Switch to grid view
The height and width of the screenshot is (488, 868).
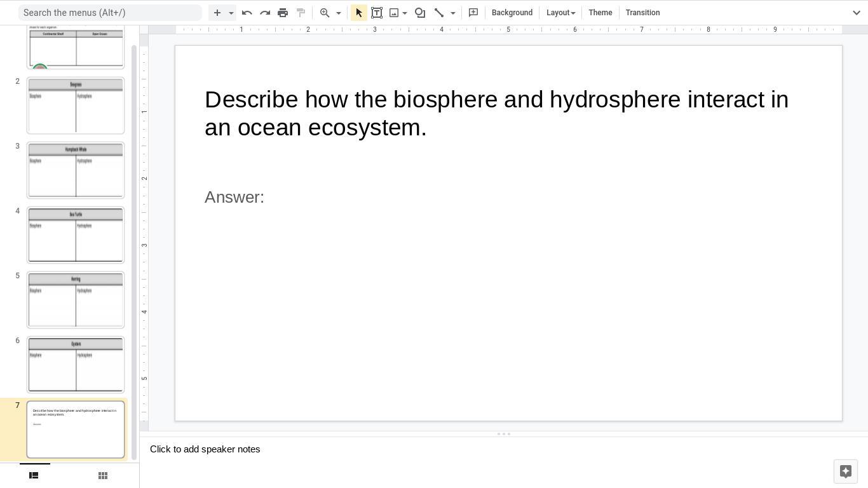tap(103, 475)
